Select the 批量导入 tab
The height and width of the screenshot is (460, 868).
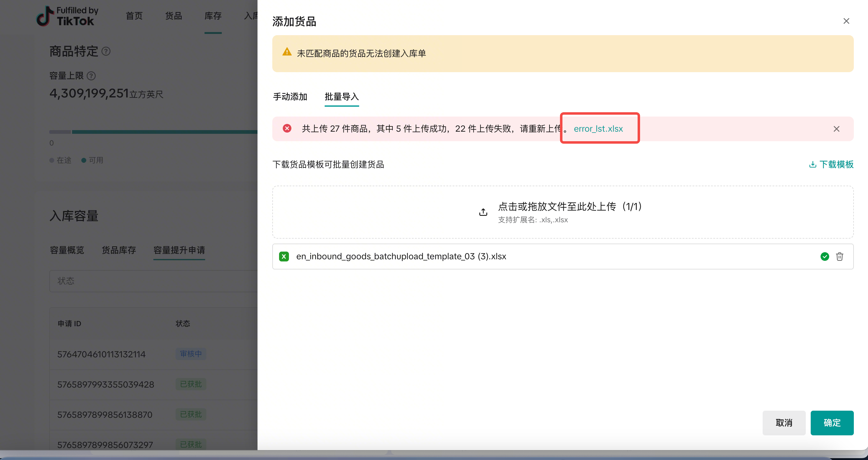(341, 97)
